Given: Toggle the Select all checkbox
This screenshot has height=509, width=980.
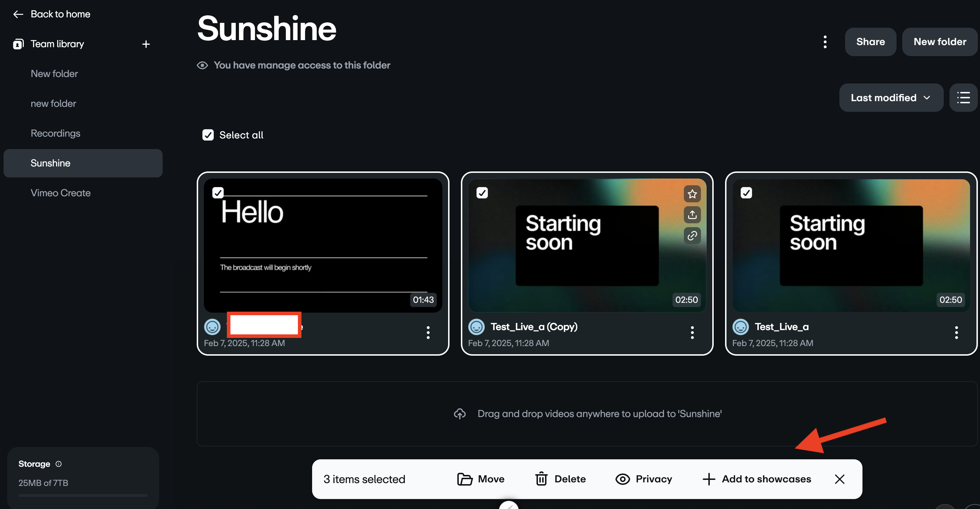Looking at the screenshot, I should point(208,135).
